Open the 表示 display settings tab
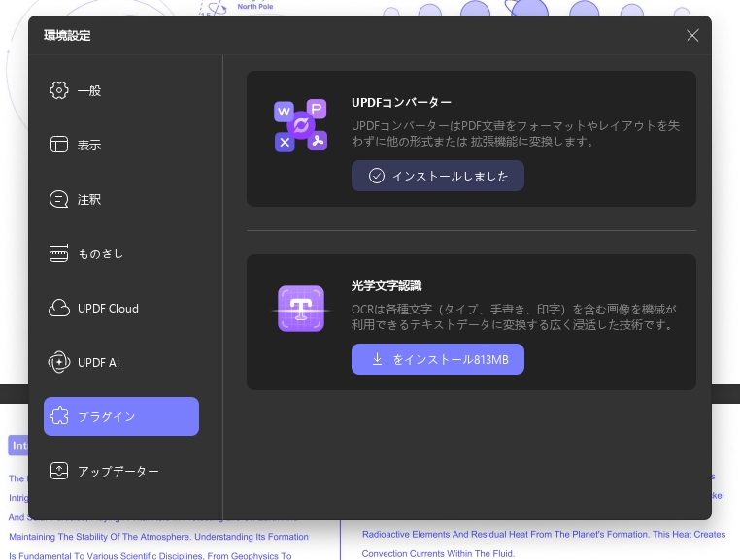The width and height of the screenshot is (740, 560). [x=121, y=145]
